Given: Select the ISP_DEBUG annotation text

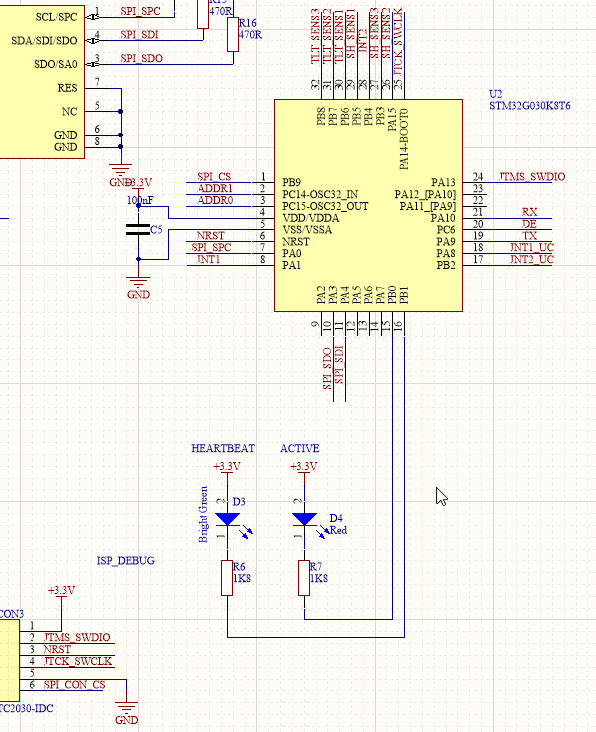Looking at the screenshot, I should click(x=126, y=561).
